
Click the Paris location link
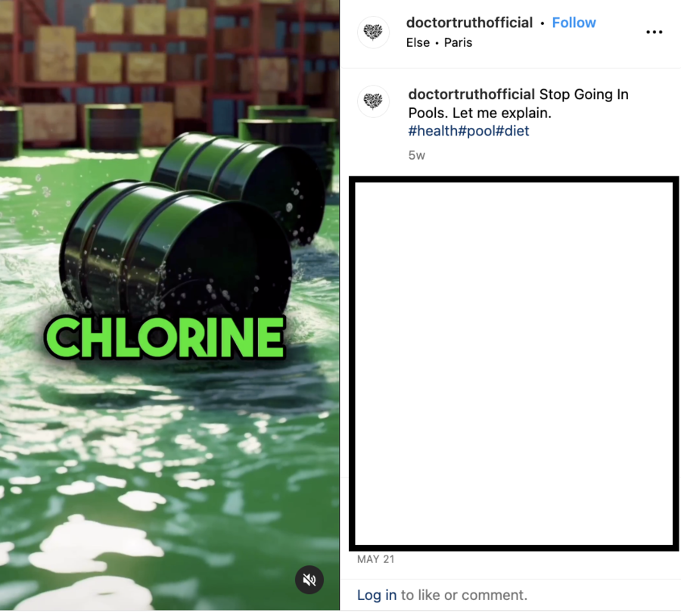[458, 42]
